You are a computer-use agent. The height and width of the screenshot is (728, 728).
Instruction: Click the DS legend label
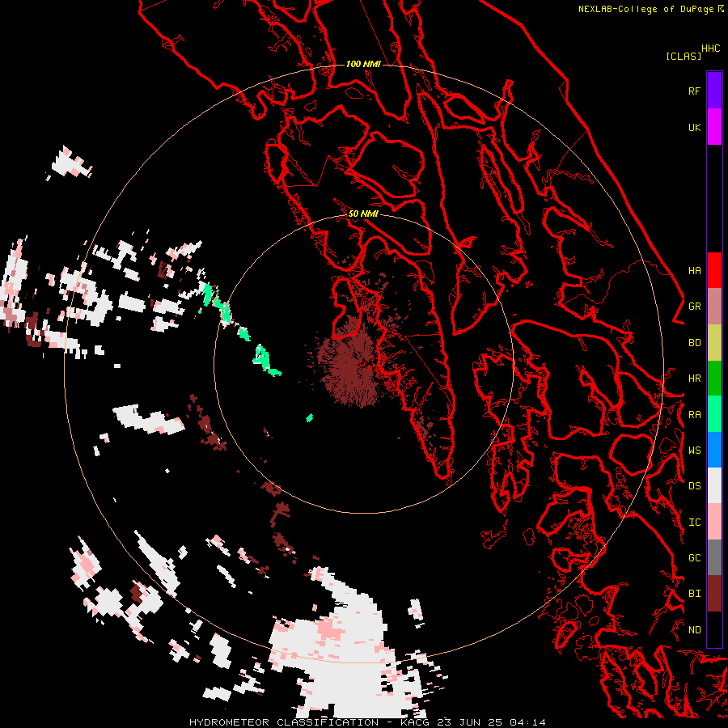[x=694, y=485]
